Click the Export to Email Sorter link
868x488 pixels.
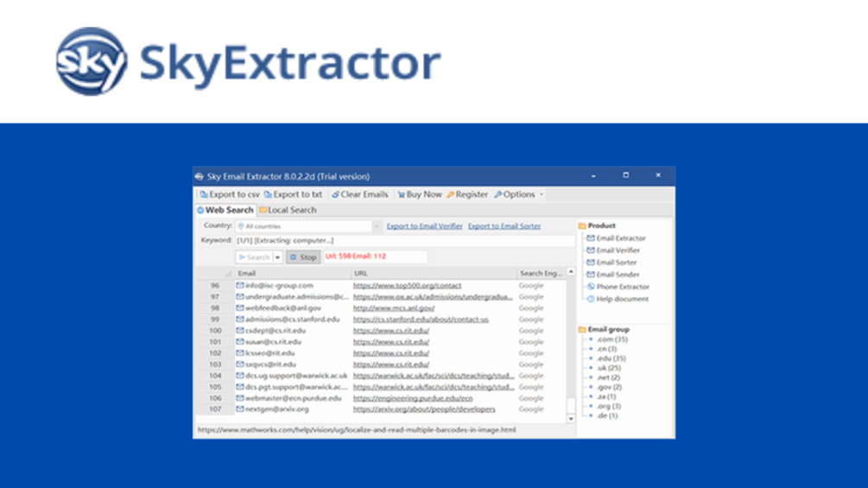(504, 225)
